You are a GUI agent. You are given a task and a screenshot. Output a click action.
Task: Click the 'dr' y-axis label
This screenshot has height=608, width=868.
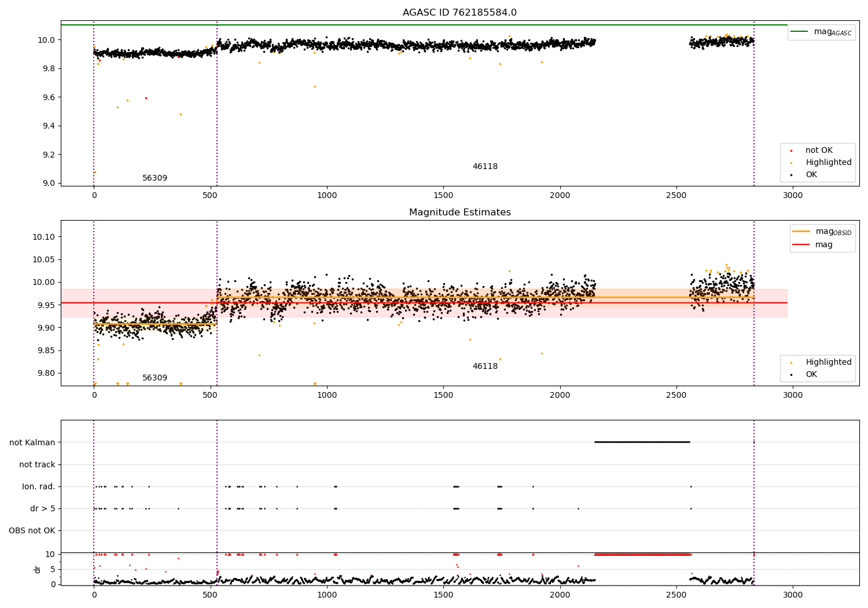point(38,569)
